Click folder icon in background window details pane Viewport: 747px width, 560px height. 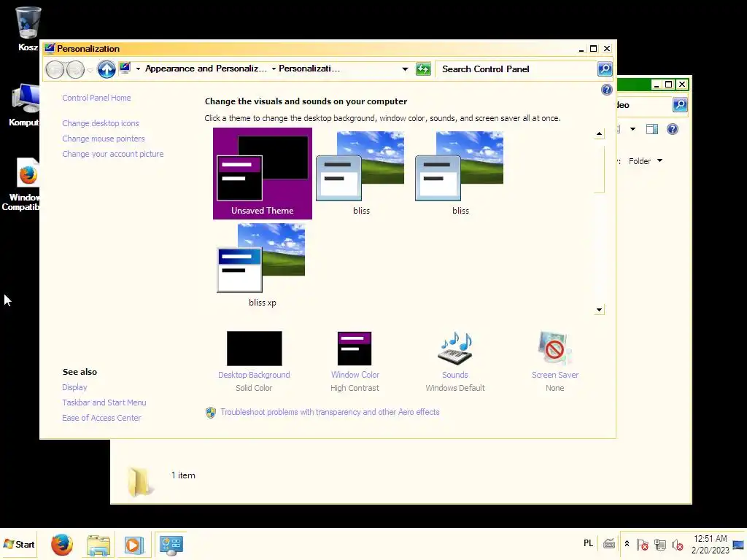point(139,481)
